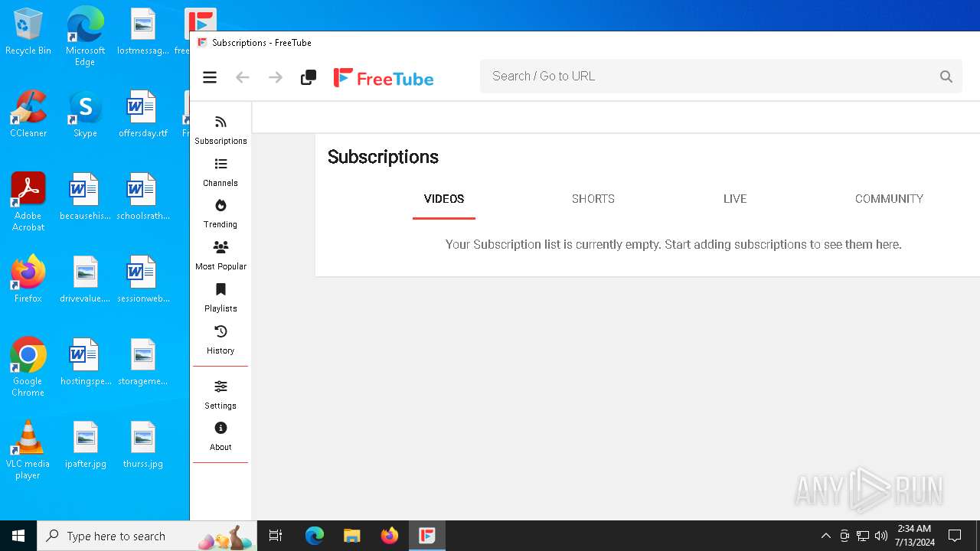Screen dimensions: 980x551
Task: Go back using the left arrow
Action: click(243, 77)
